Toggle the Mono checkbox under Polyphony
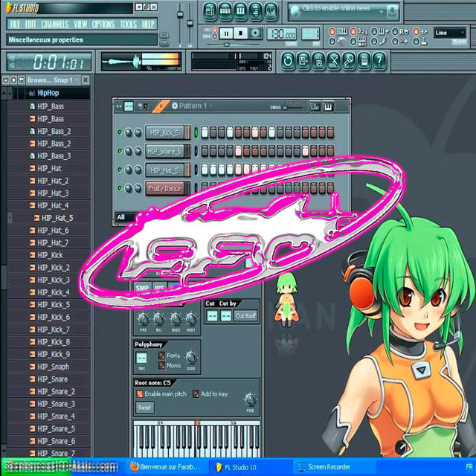 point(161,365)
